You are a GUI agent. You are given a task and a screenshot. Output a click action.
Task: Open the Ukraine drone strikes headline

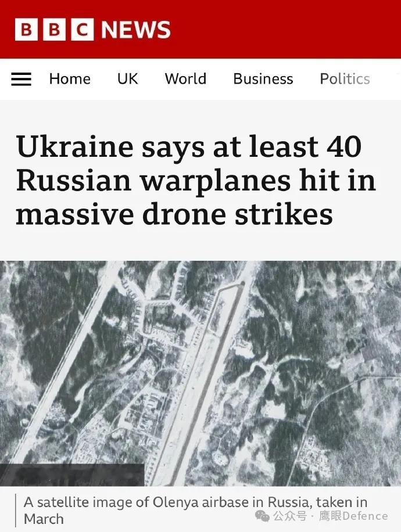[x=196, y=180]
